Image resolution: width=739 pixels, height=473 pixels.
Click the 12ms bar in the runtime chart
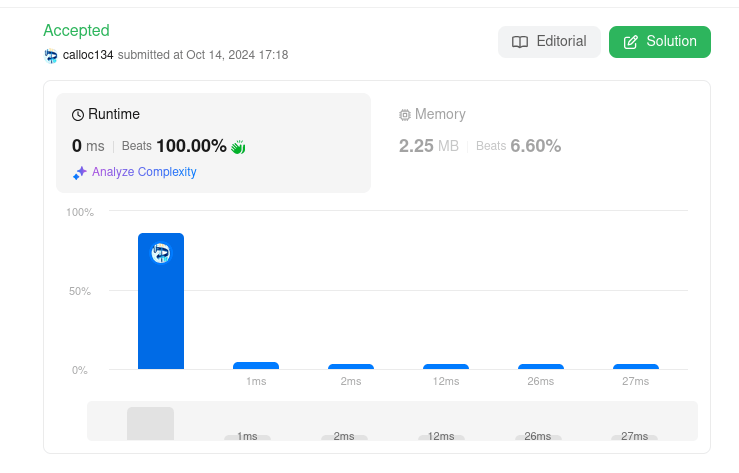tap(446, 367)
